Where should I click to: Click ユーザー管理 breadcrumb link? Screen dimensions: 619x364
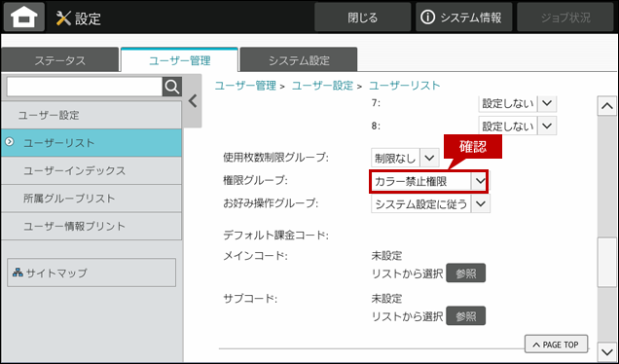[245, 86]
